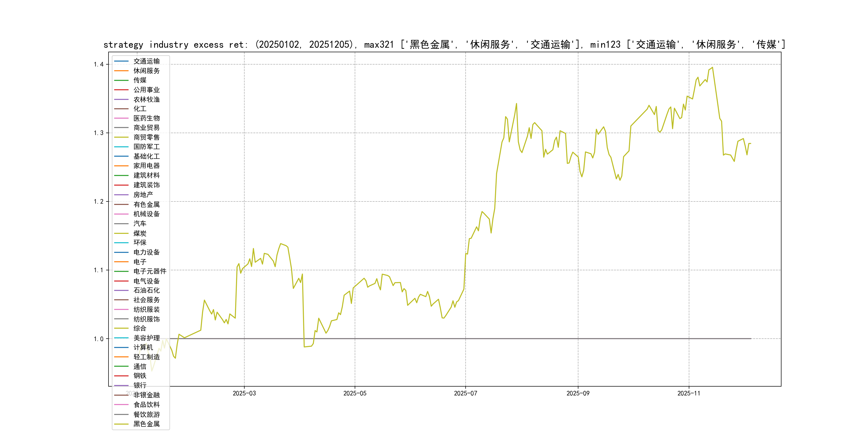Click the 1.4 y-axis tick label
Image resolution: width=868 pixels, height=434 pixels.
(x=98, y=64)
